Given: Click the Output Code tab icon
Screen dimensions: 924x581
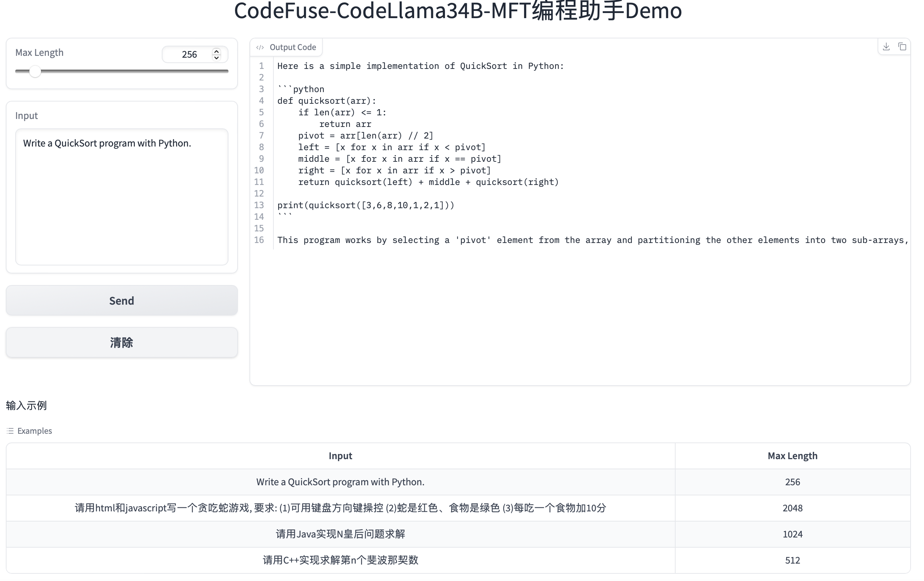Looking at the screenshot, I should (x=260, y=47).
